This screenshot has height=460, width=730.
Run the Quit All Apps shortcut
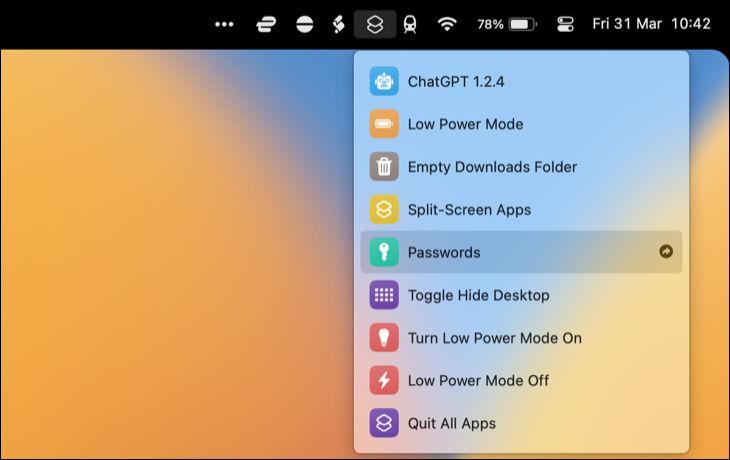[x=521, y=423]
